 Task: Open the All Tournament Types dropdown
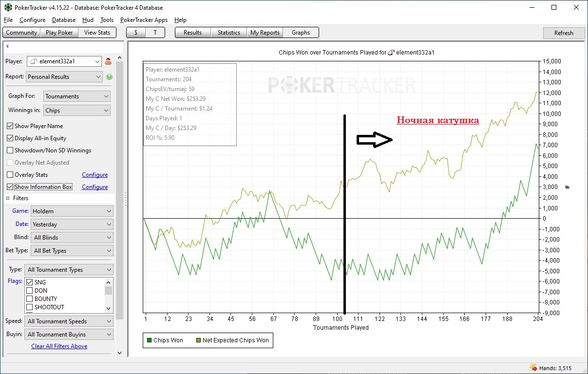[x=69, y=270]
